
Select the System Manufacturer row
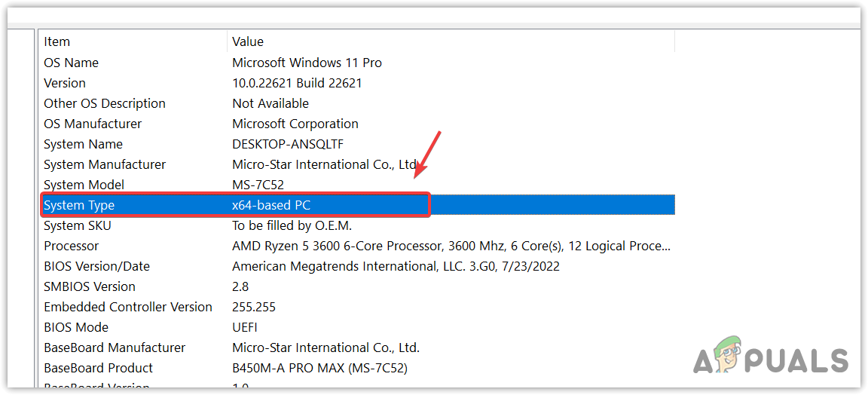tap(105, 164)
